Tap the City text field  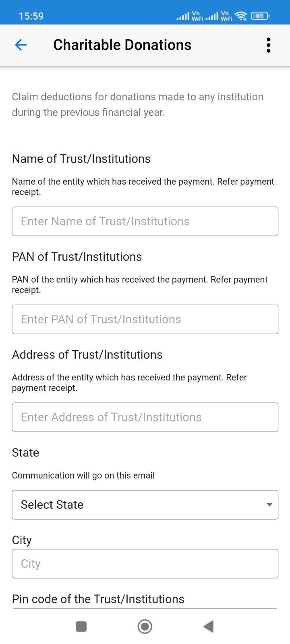145,564
